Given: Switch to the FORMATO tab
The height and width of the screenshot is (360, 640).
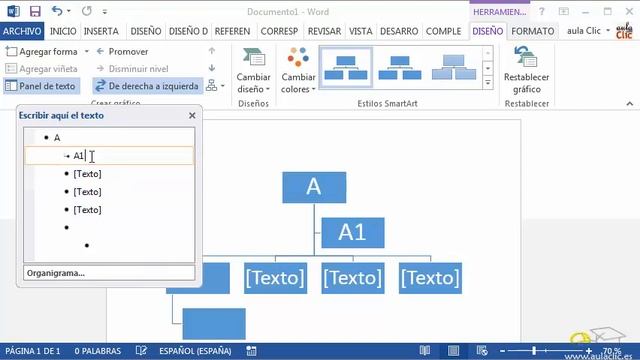Looking at the screenshot, I should 532,31.
